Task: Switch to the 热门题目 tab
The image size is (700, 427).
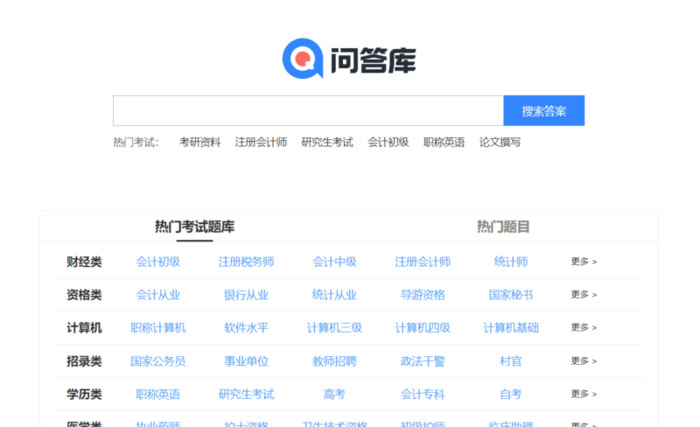Action: 503,226
